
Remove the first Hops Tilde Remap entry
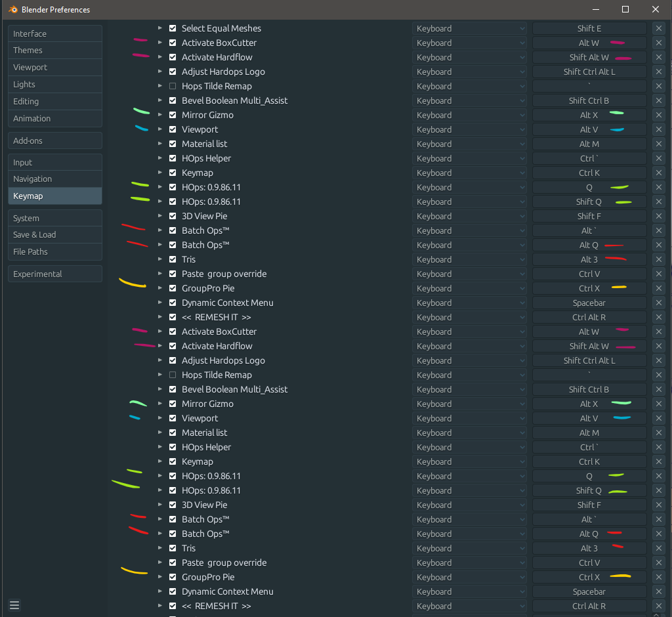(x=659, y=86)
